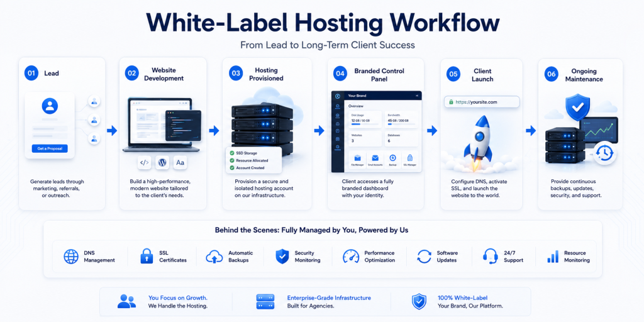Toggle the Resource Allocated green checkmark
Image resolution: width=644 pixels, height=322 pixels.
232,160
